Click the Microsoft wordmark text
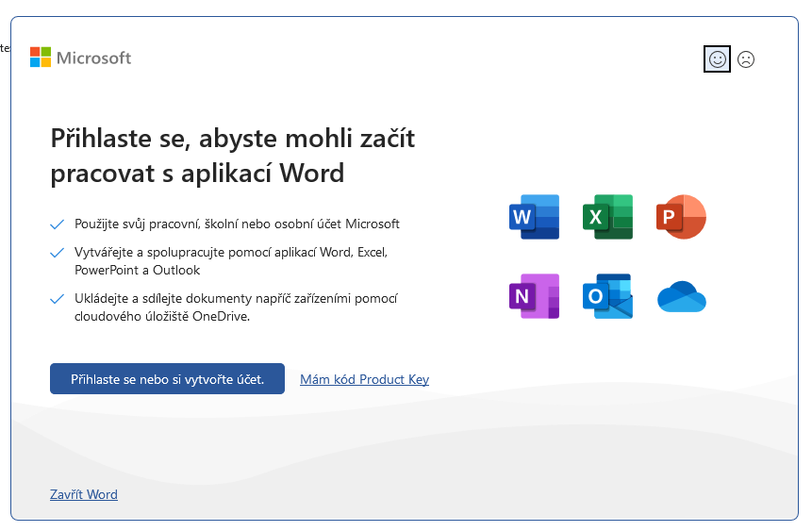 tap(94, 58)
